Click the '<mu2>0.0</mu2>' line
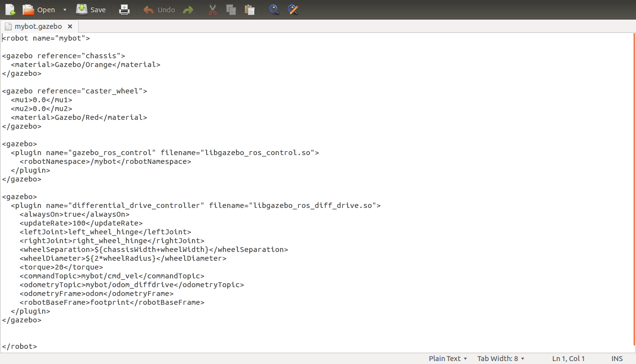Viewport: 636px width, 364px height. tap(42, 109)
